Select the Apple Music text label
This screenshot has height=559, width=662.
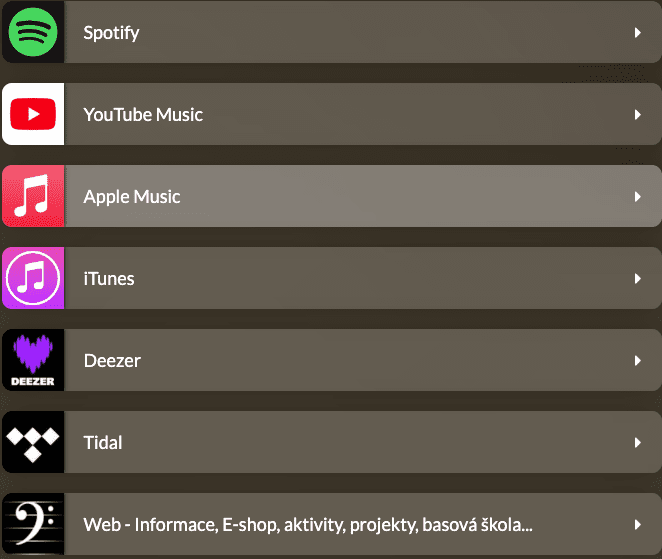point(132,197)
